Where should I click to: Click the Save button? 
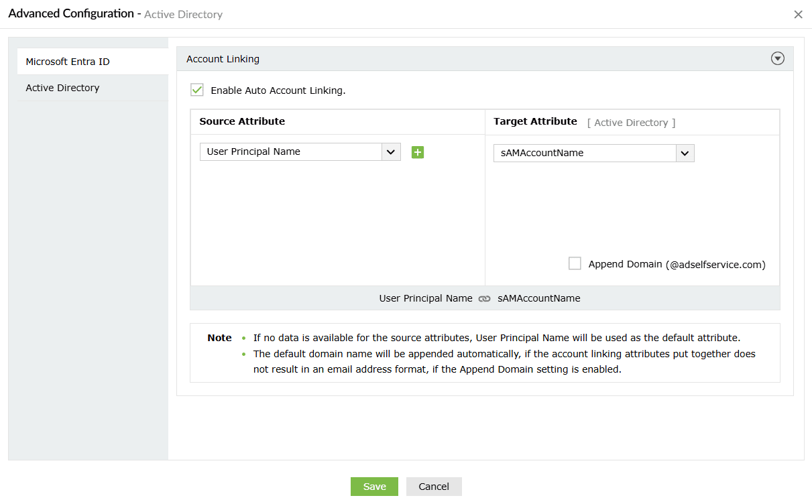point(374,487)
